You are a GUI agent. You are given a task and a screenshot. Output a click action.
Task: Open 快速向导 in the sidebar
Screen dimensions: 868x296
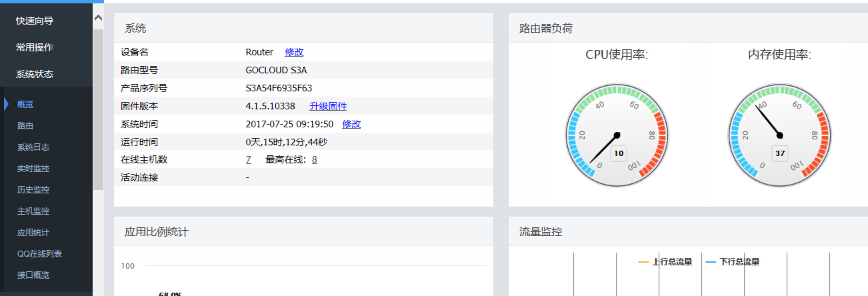[35, 21]
